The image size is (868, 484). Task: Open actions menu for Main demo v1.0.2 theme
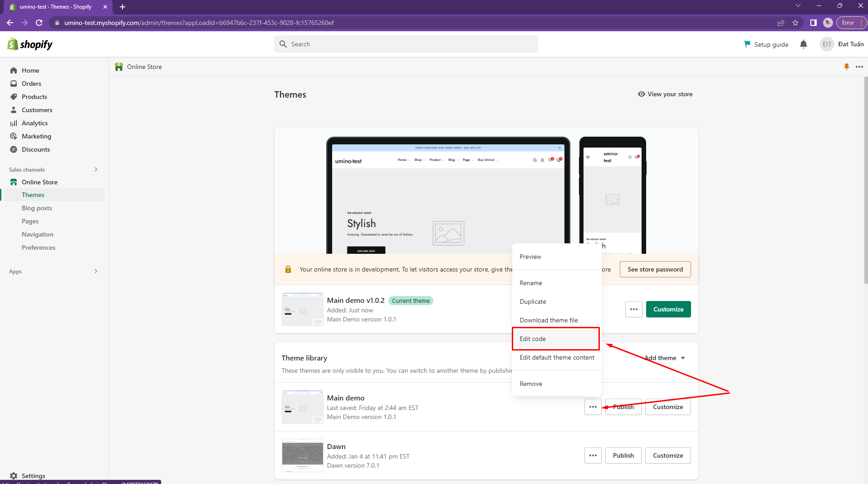(634, 309)
